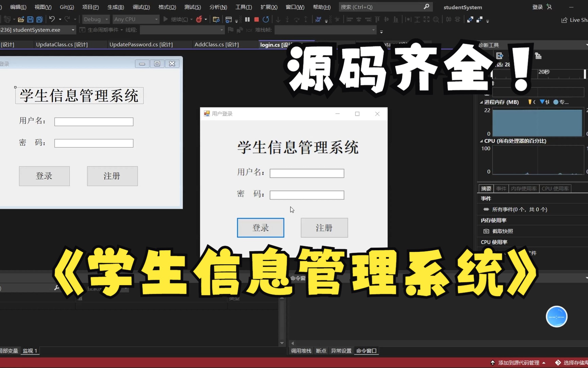Click the export icon in the diagnostic tools panel

click(500, 55)
